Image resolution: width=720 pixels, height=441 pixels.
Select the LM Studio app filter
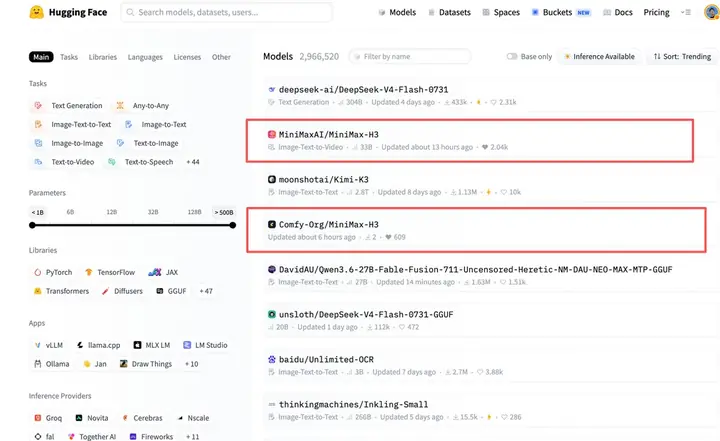205,345
